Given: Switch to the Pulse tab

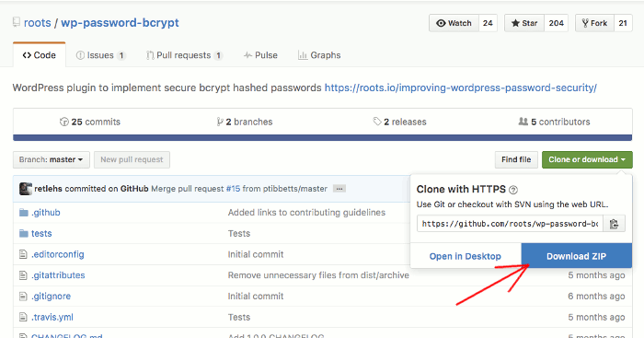Looking at the screenshot, I should click(x=260, y=55).
